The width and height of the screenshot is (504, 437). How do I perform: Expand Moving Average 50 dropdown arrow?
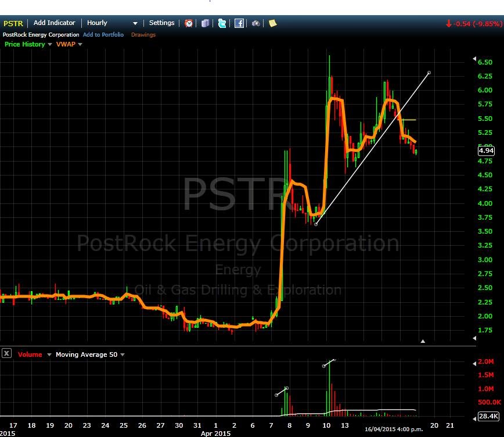123,354
